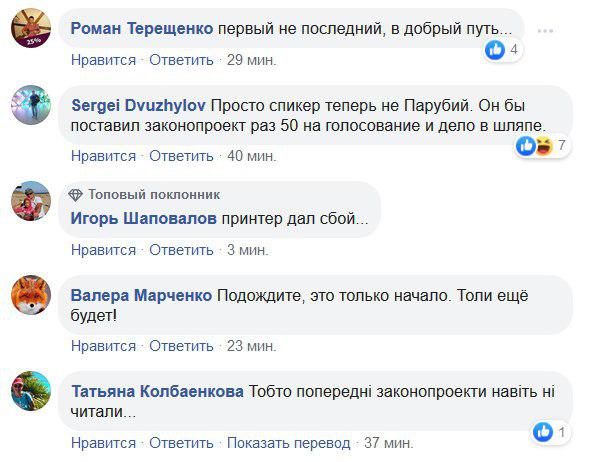610x462 pixels.
Task: Click Роман Терещенко's profile avatar
Action: click(x=31, y=29)
